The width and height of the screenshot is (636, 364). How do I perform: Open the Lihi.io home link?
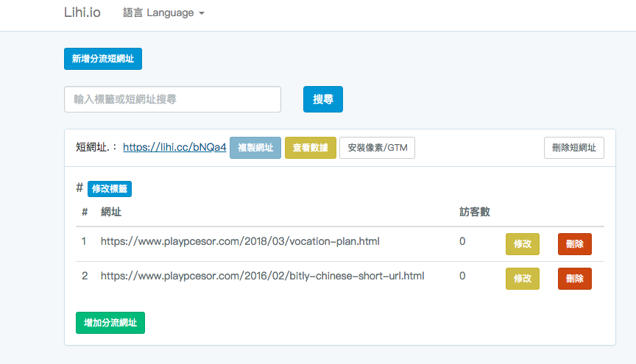click(x=82, y=13)
